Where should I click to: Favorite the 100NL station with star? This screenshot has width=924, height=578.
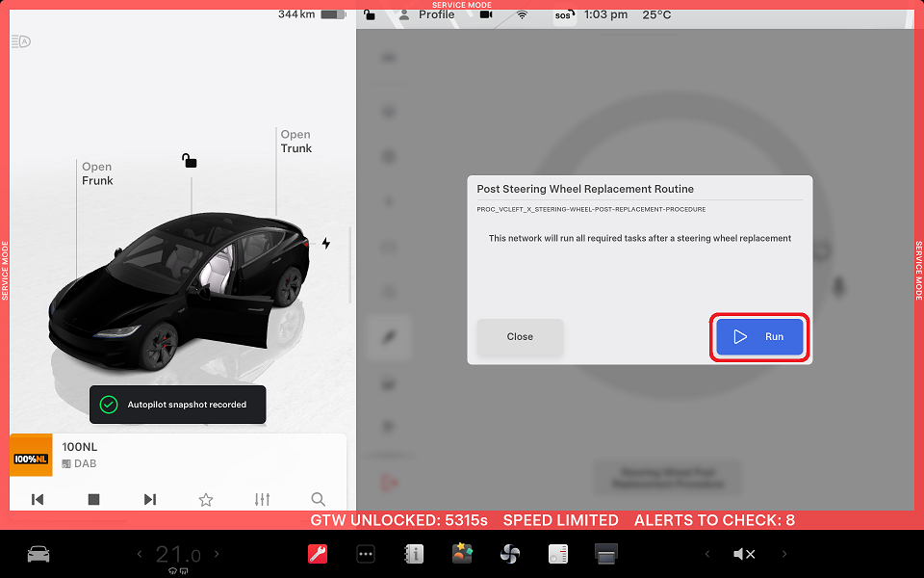206,499
